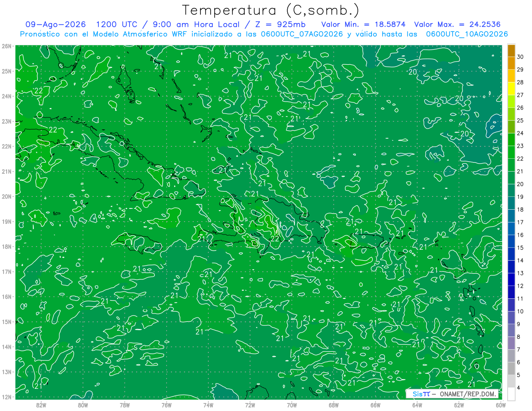This screenshot has width=532, height=411.
Task: Click the value 28 on color scale
Action: (x=520, y=82)
